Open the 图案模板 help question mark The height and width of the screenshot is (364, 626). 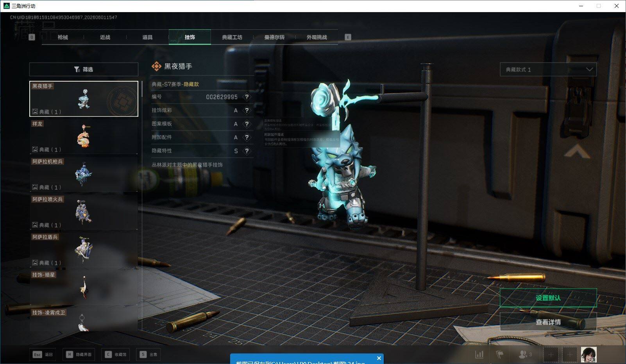pyautogui.click(x=247, y=124)
